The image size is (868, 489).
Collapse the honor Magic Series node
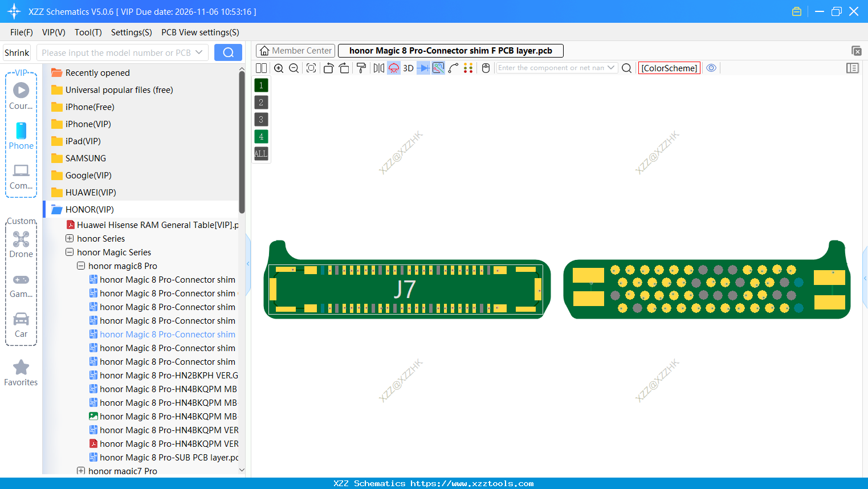[70, 252]
